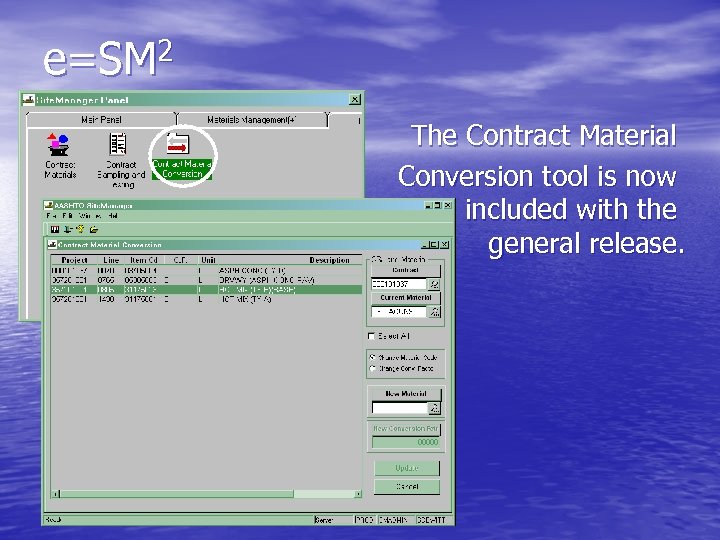The height and width of the screenshot is (540, 720).
Task: Click the new conversion factor value field
Action: tap(406, 442)
